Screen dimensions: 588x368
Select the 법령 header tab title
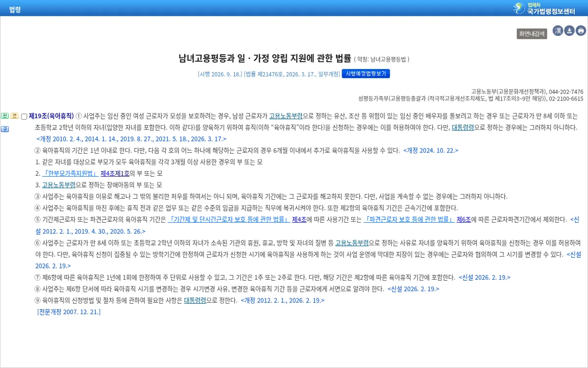click(15, 9)
